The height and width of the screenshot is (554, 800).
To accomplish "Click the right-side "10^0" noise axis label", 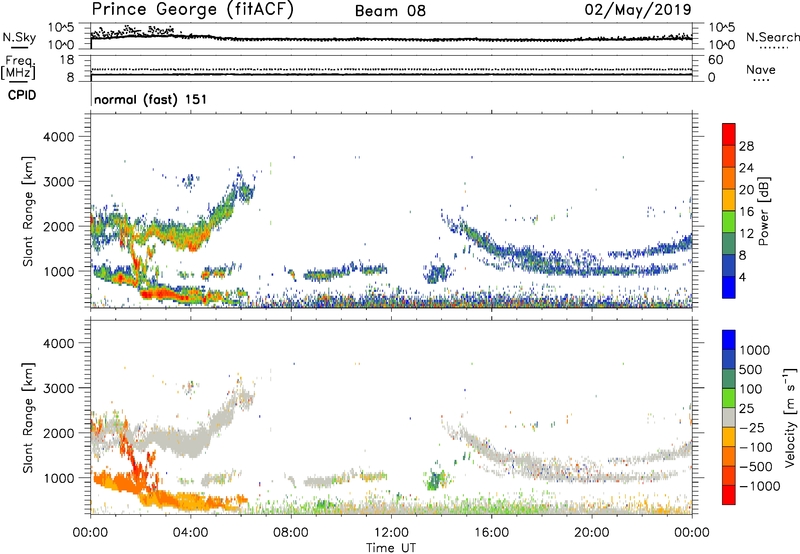I will pyautogui.click(x=722, y=45).
